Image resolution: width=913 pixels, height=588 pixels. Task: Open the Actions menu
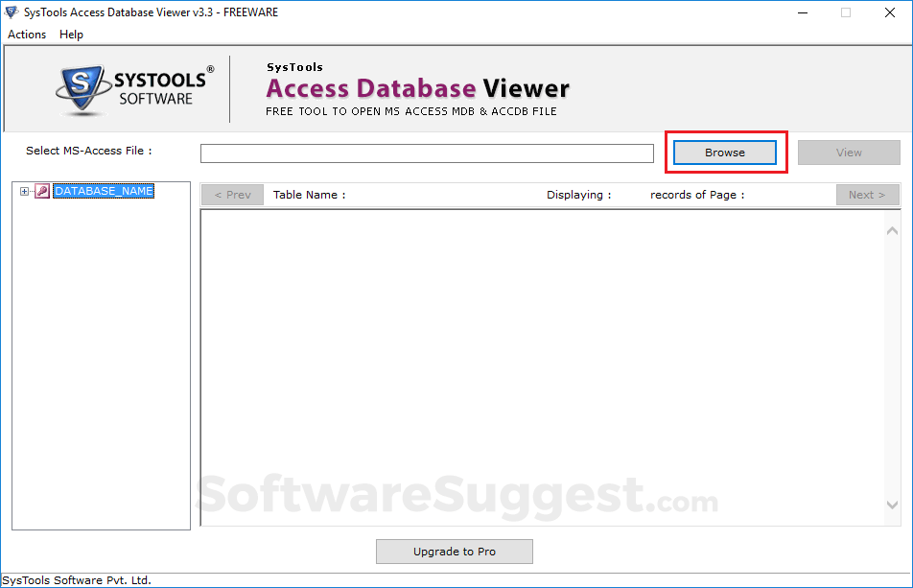click(x=27, y=35)
